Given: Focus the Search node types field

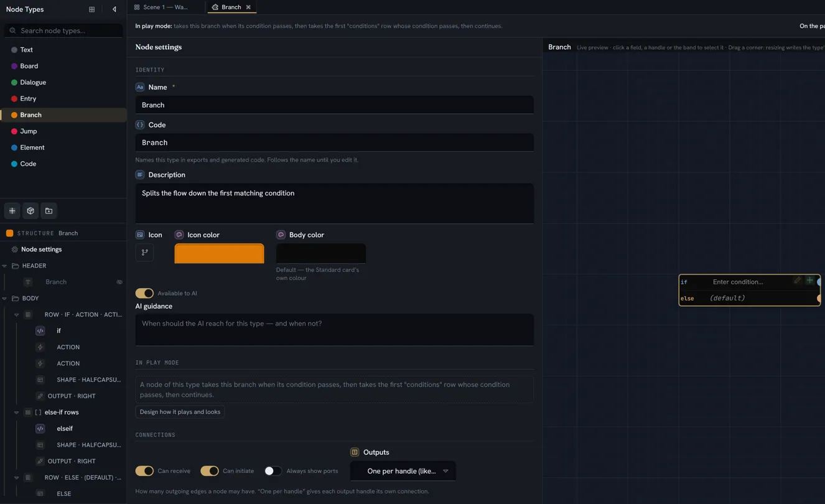Looking at the screenshot, I should [63, 30].
